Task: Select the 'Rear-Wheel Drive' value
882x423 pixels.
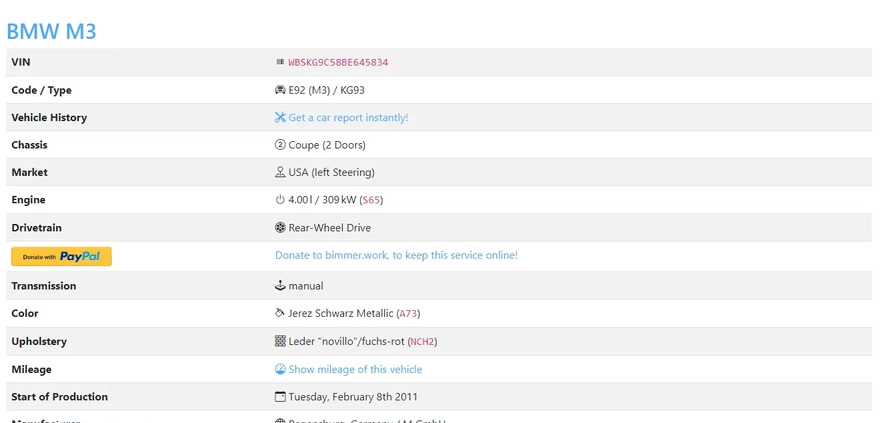Action: click(x=330, y=228)
